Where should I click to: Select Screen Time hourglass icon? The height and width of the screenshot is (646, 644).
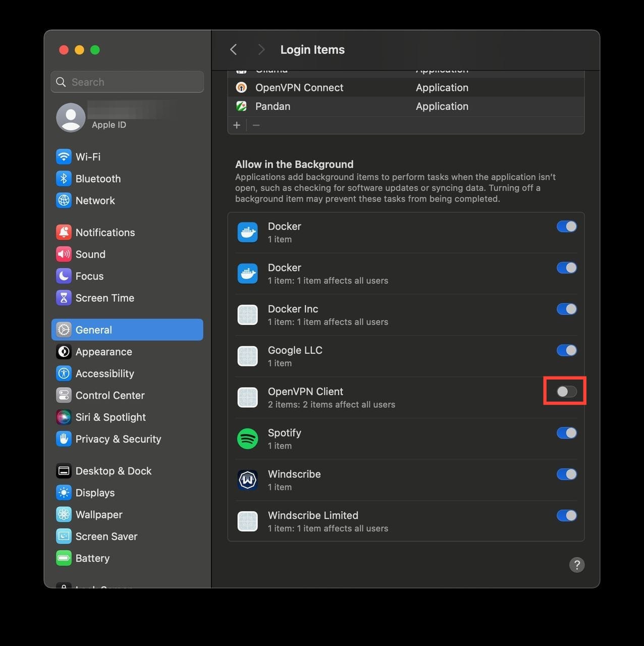(x=64, y=298)
